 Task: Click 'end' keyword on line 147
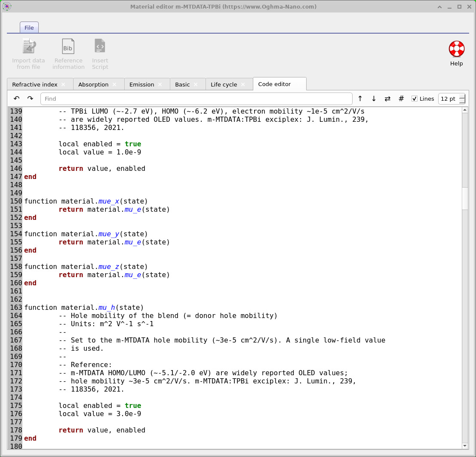coord(31,176)
